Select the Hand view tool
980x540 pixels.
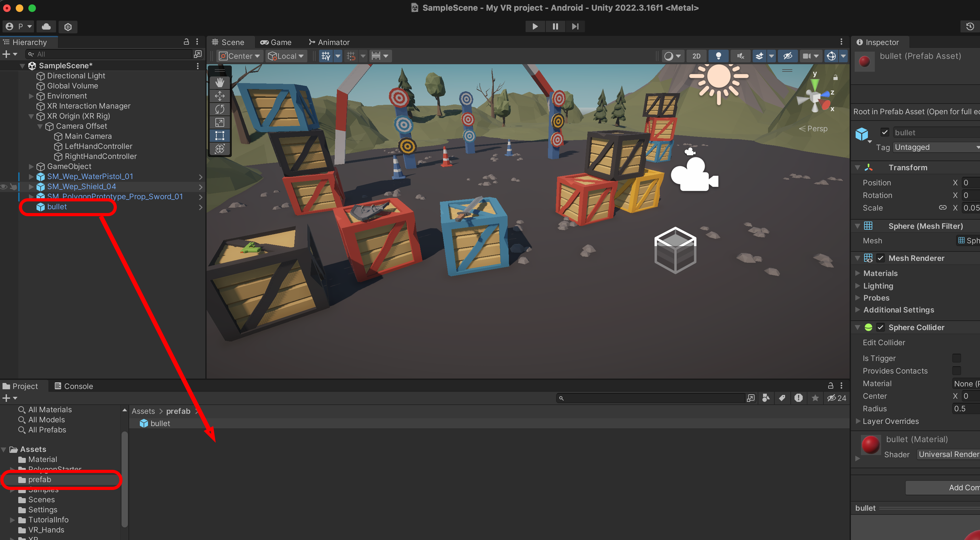click(219, 82)
